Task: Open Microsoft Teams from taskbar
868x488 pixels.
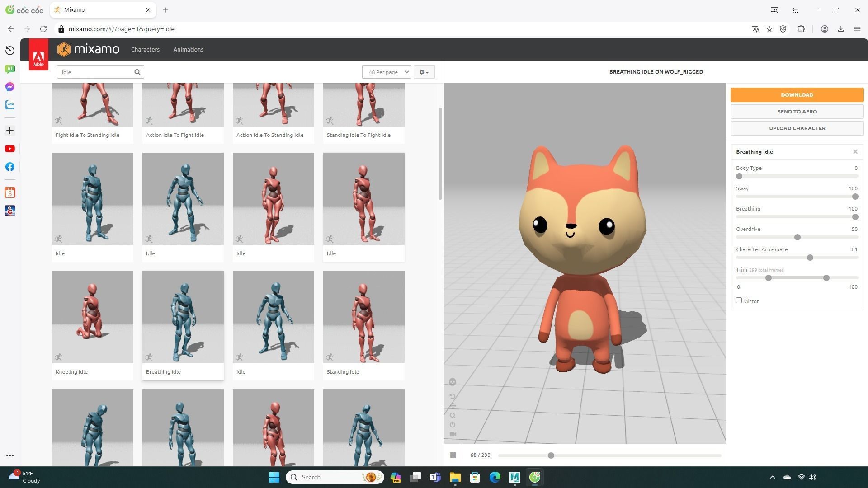Action: [x=435, y=477]
